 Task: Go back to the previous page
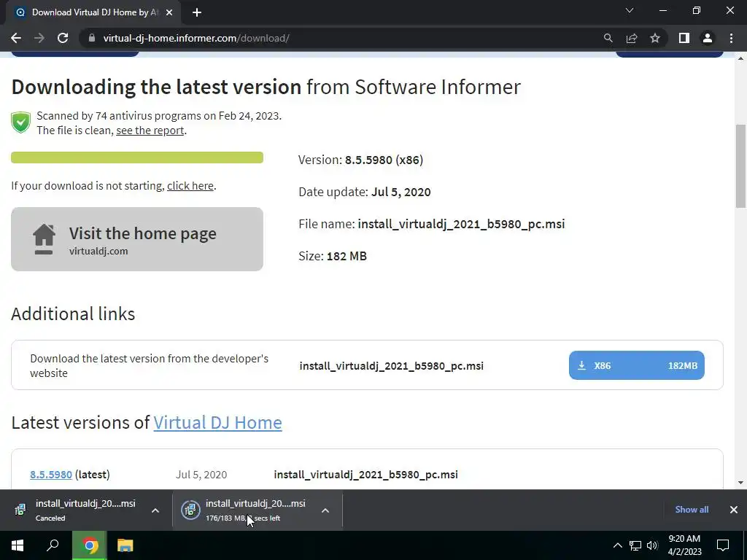click(16, 38)
